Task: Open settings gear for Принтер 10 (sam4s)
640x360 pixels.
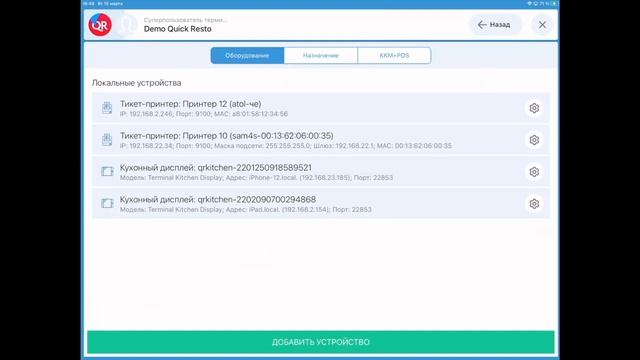Action: [x=534, y=140]
